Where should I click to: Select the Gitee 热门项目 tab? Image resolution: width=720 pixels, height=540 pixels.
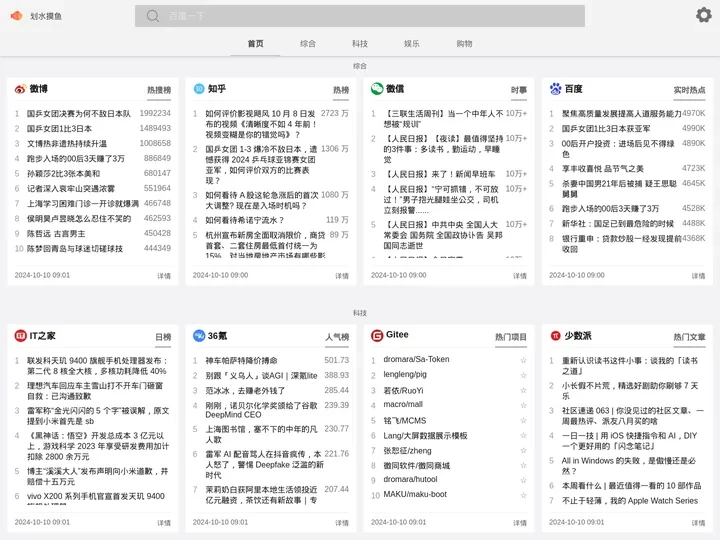pos(511,337)
